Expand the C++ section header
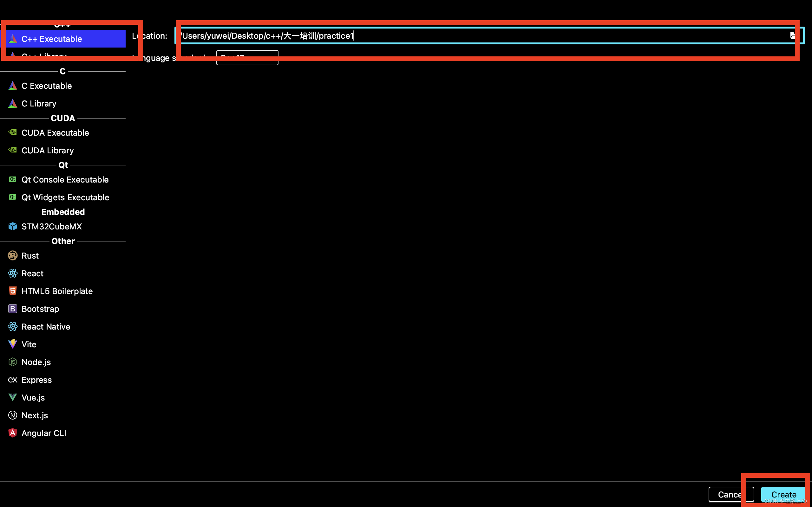812x507 pixels. [62, 23]
